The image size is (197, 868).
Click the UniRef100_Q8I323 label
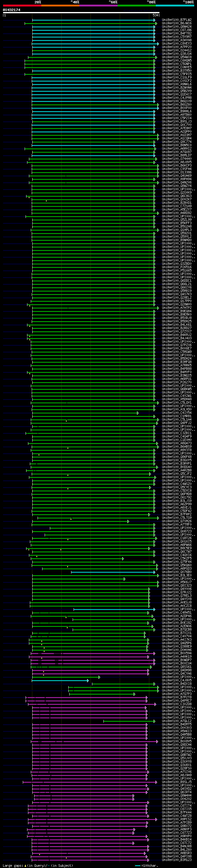[x=176, y=586]
